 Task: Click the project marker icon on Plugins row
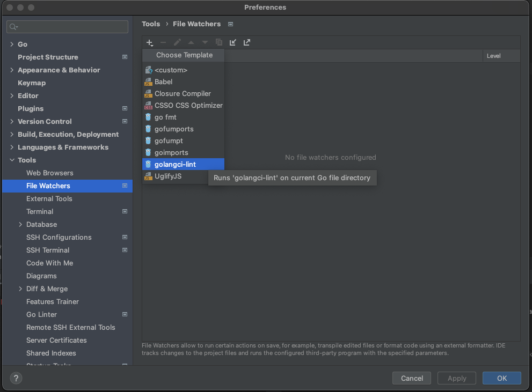[x=125, y=108]
